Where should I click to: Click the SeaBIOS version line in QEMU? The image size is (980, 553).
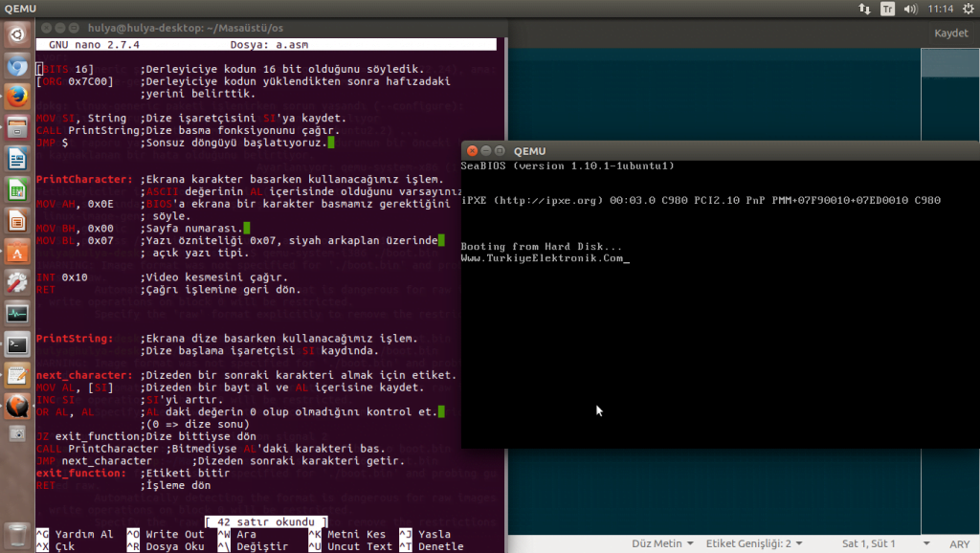(568, 166)
